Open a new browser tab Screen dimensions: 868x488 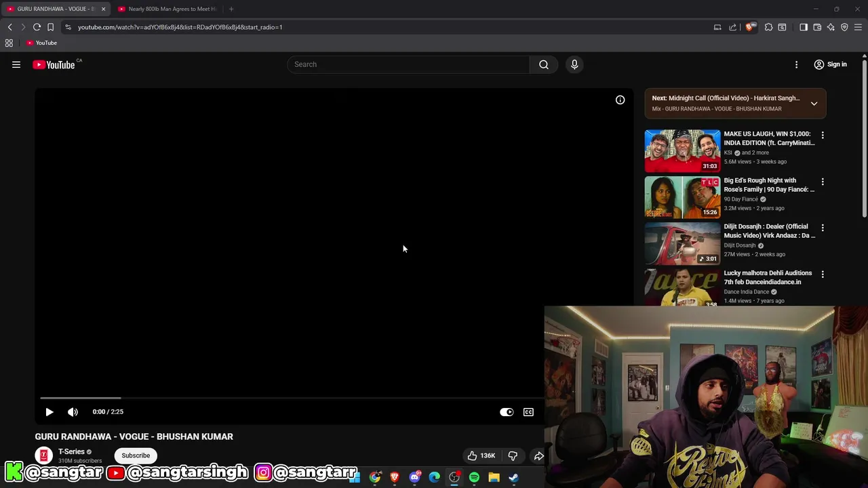(231, 9)
